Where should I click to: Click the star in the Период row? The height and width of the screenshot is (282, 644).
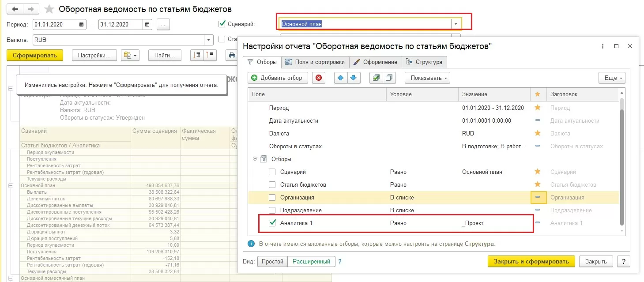click(x=538, y=108)
